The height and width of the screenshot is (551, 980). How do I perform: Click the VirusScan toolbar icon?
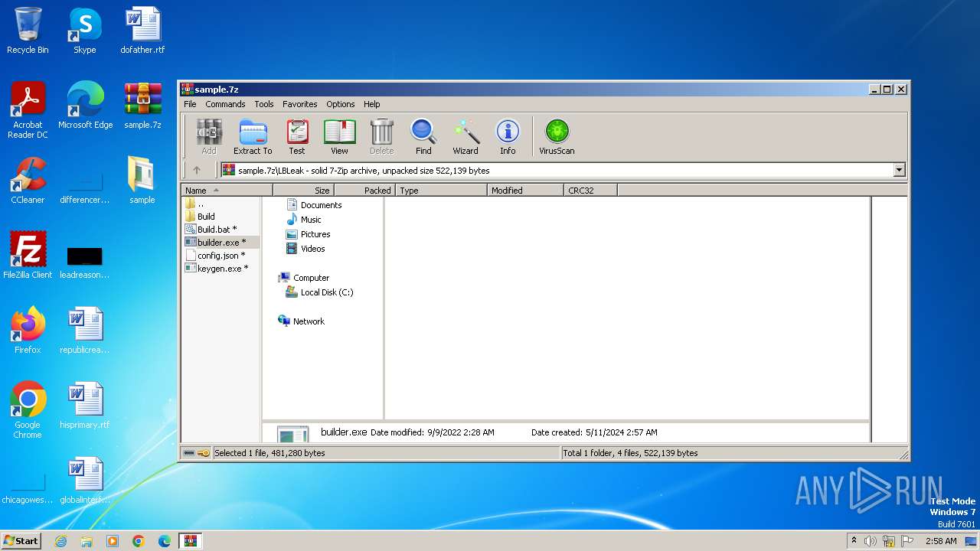pyautogui.click(x=557, y=137)
